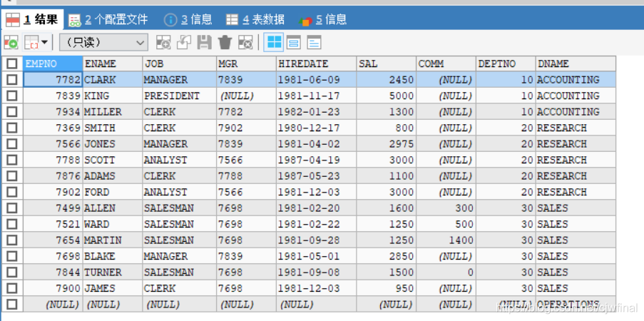Select the EMPNO cell 7900

[53, 288]
